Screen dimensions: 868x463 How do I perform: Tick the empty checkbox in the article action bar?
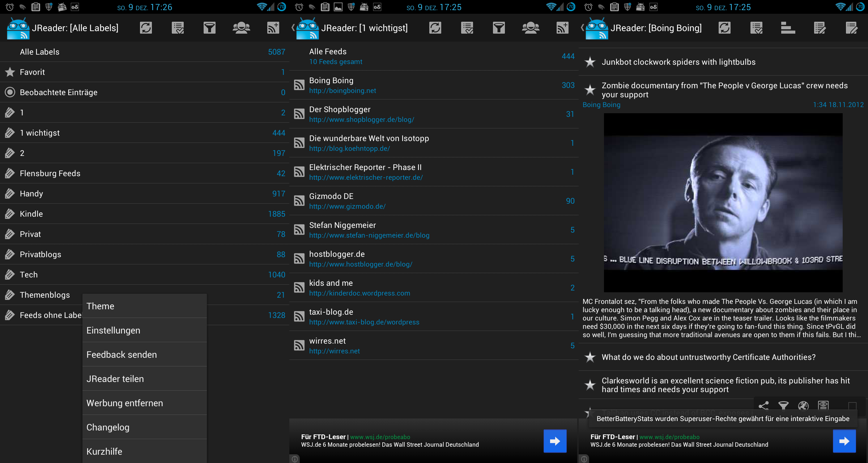pos(852,406)
